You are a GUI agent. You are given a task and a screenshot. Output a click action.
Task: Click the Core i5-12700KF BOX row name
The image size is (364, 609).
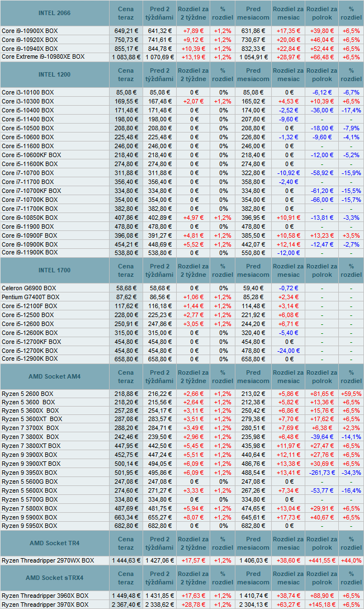pos(31,342)
